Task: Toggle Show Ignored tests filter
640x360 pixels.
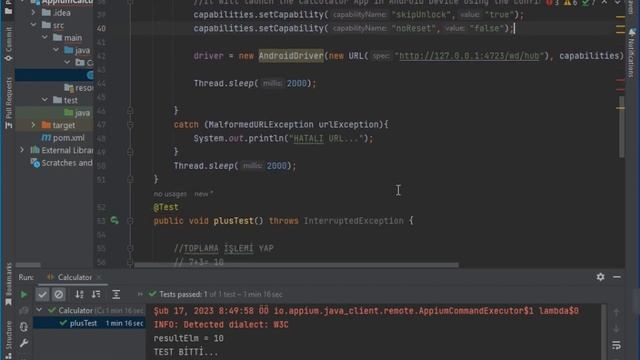Action: coord(59,294)
